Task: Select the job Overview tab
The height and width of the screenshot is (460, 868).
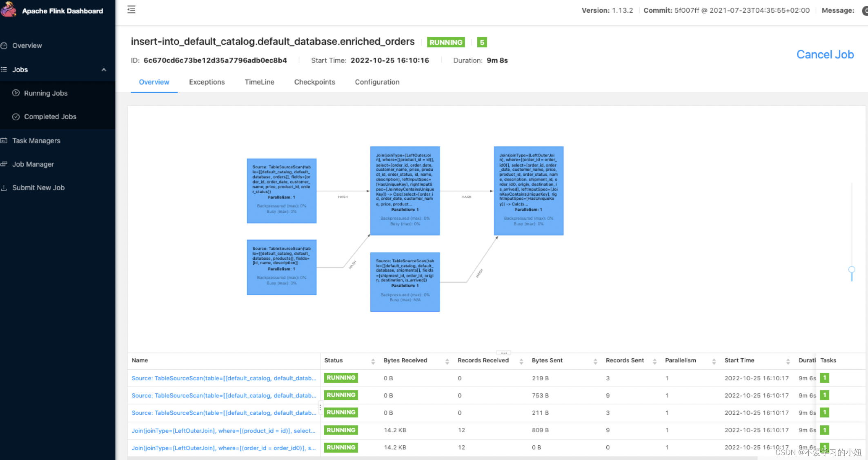Action: click(154, 82)
